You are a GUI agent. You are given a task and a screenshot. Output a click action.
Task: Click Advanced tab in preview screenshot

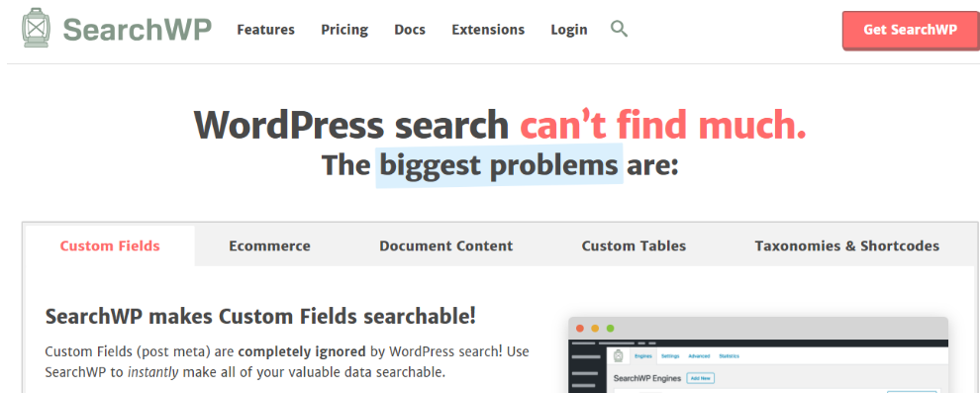click(x=699, y=356)
